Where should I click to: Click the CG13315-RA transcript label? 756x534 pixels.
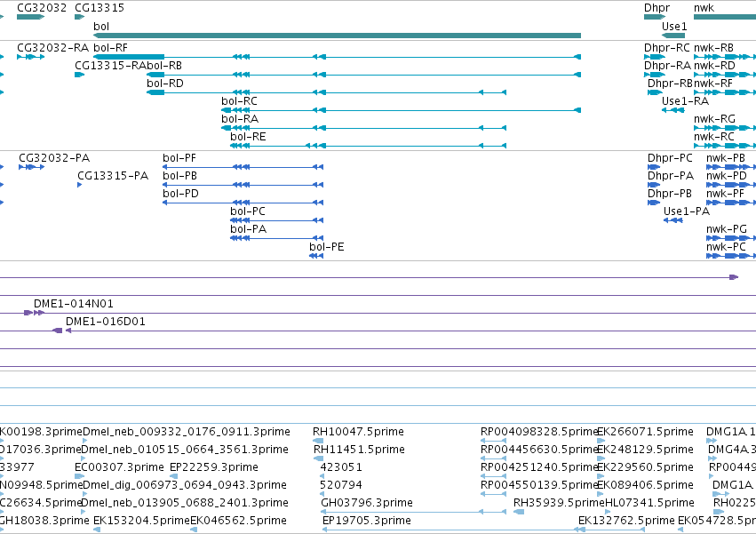point(110,65)
